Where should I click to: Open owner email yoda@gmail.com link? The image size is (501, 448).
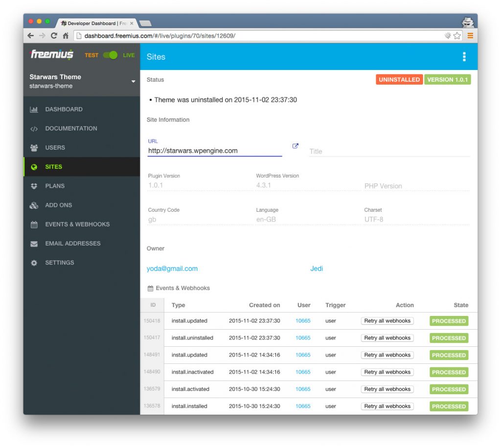click(x=172, y=269)
